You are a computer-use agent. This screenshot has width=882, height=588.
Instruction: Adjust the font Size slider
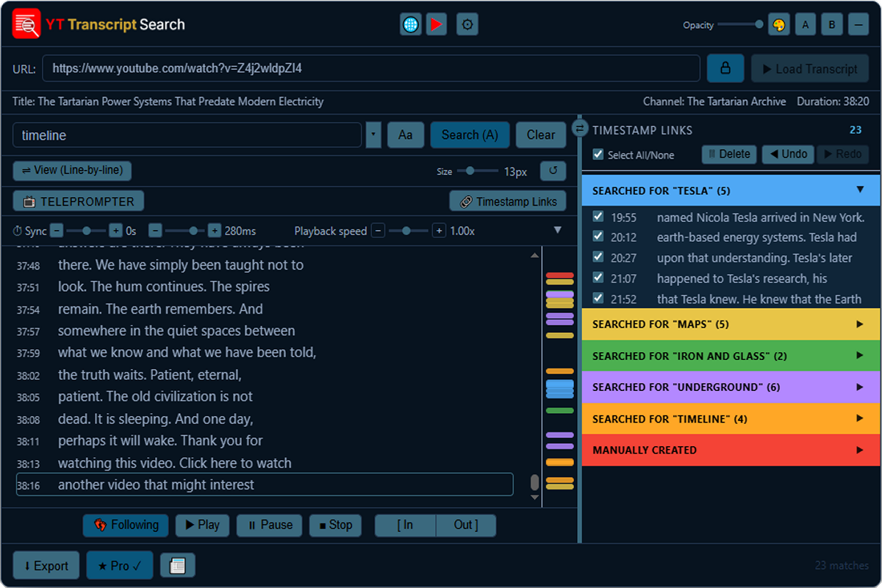pyautogui.click(x=477, y=171)
